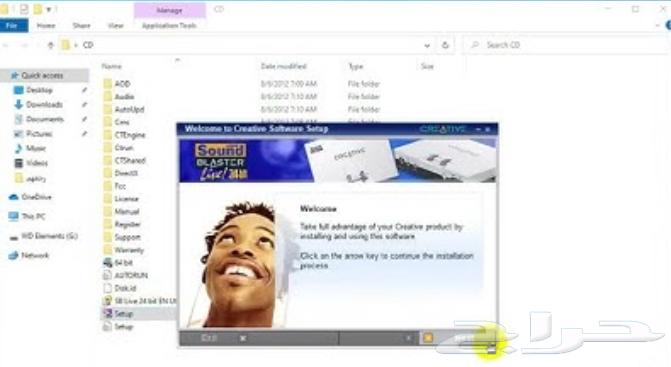Refresh the CD folder view
Image resolution: width=671 pixels, height=367 pixels.
pos(445,45)
